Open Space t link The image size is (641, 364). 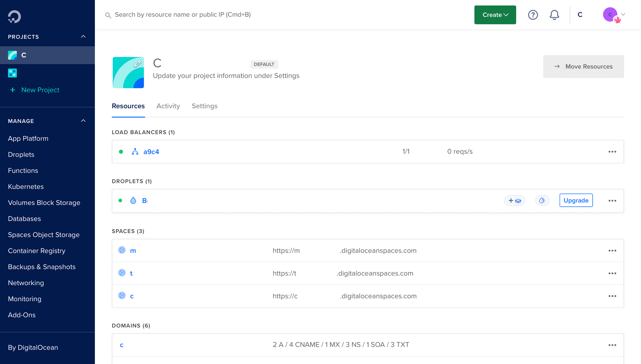point(131,273)
